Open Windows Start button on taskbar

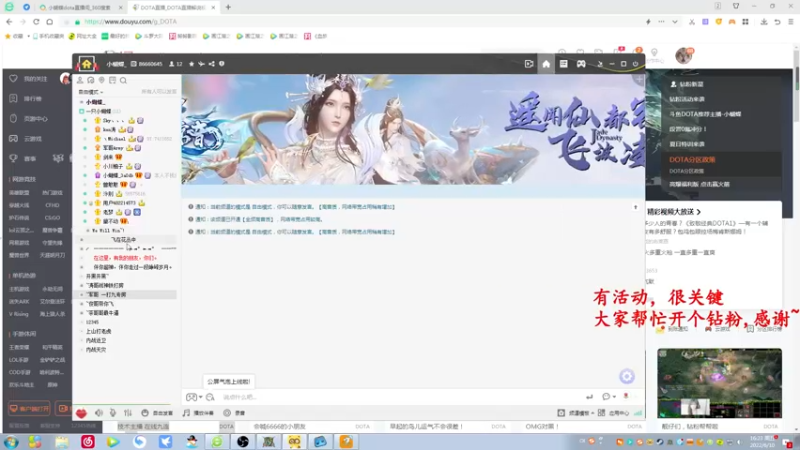11,442
